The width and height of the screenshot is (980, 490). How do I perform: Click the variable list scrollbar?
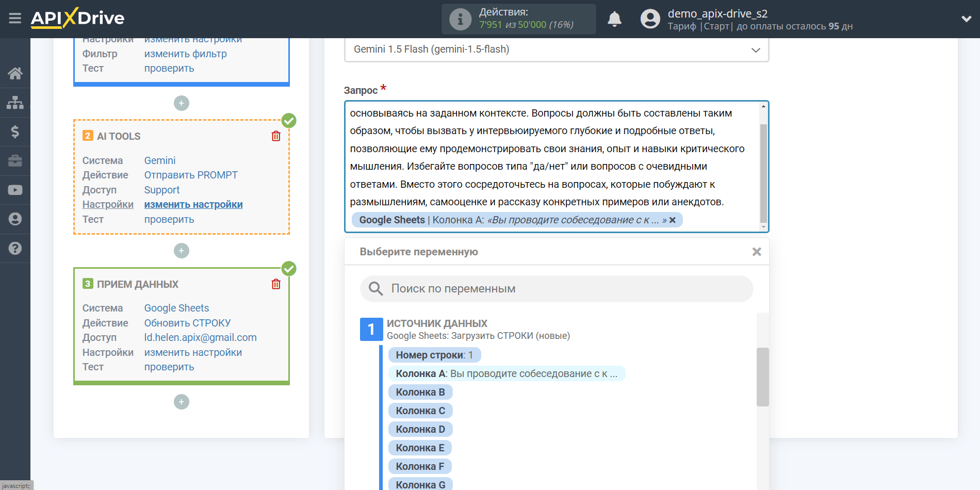tap(762, 377)
